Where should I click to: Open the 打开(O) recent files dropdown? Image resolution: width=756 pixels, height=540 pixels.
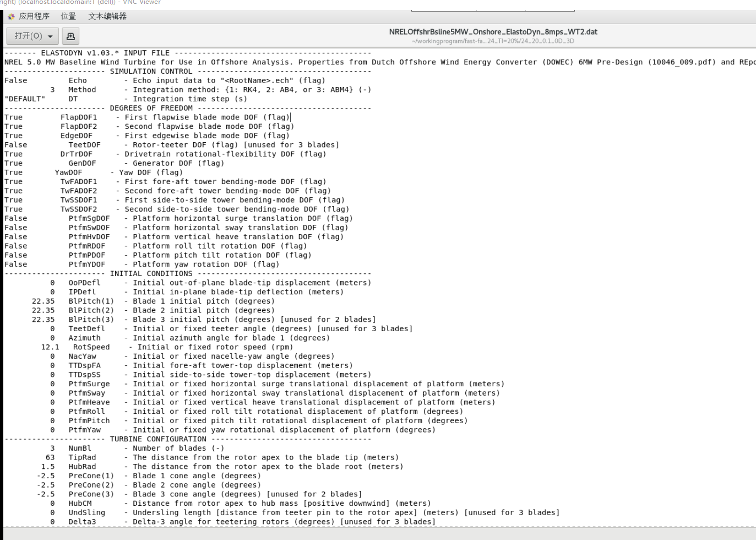pyautogui.click(x=50, y=36)
